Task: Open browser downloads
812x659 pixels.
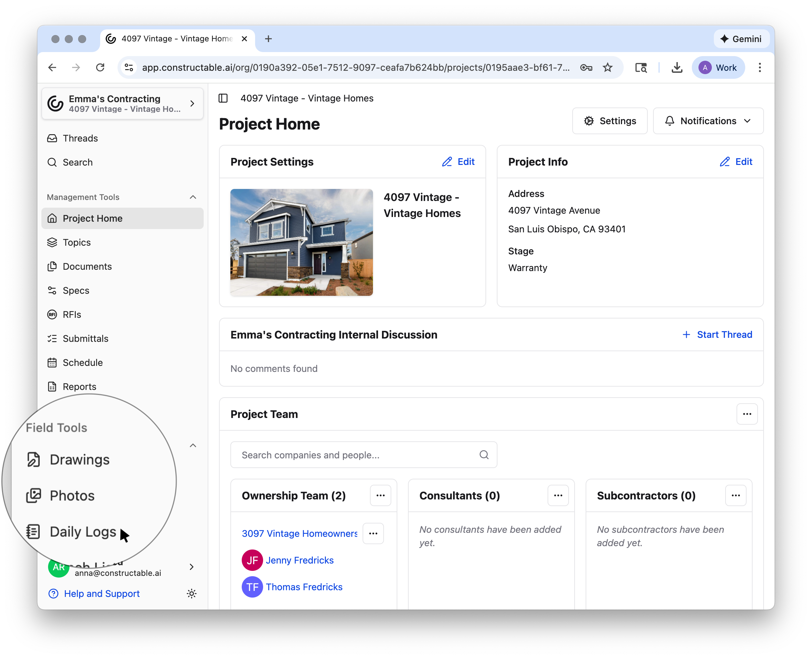Action: [677, 67]
